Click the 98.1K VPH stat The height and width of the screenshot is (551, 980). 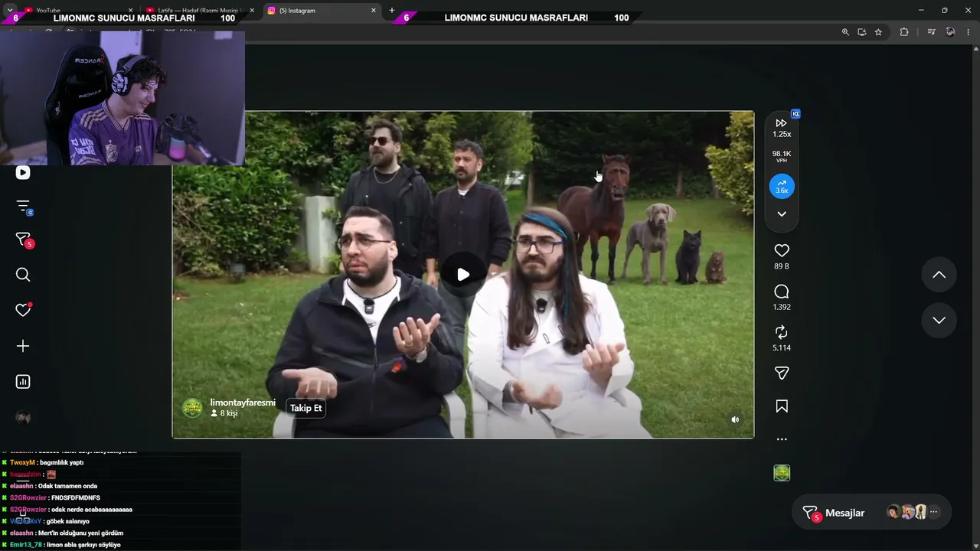click(782, 156)
